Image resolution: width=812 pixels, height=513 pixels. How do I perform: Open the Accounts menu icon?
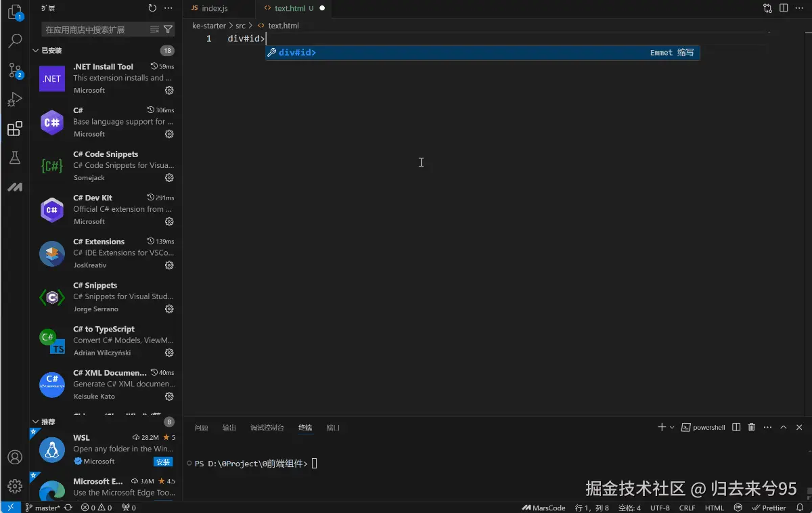pyautogui.click(x=15, y=458)
